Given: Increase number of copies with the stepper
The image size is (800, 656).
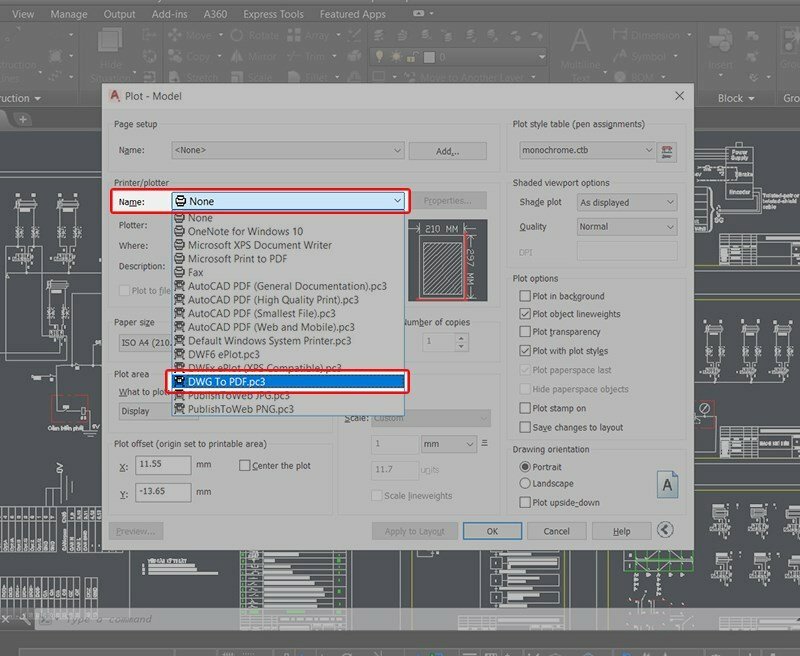Looking at the screenshot, I should 462,336.
